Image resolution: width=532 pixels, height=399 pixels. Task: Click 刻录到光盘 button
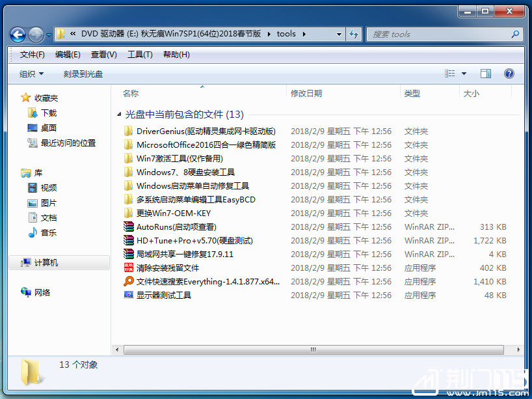[83, 74]
